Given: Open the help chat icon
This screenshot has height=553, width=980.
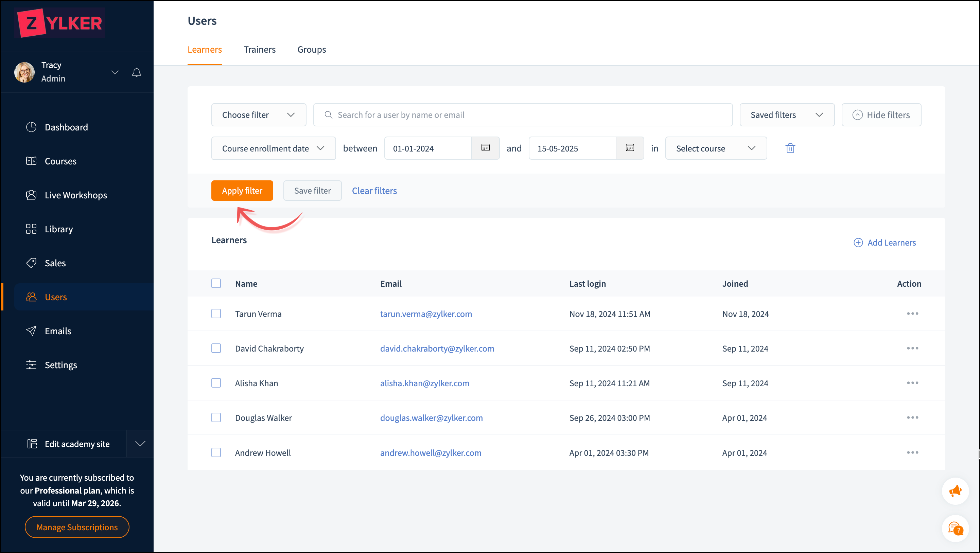Looking at the screenshot, I should click(955, 528).
